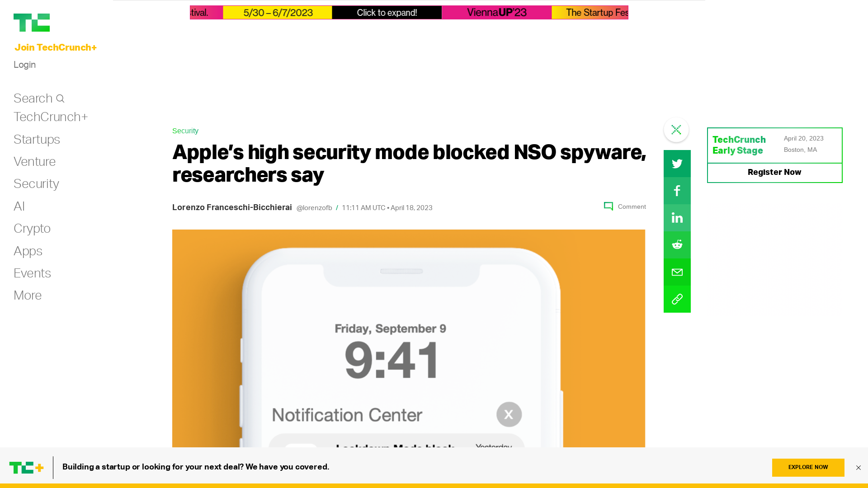Click the Search icon in sidebar
Image resolution: width=868 pixels, height=488 pixels.
pyautogui.click(x=60, y=97)
